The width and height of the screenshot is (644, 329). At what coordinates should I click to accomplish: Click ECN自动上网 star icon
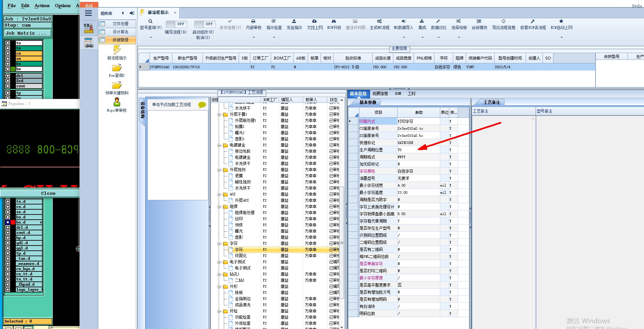pos(561,21)
